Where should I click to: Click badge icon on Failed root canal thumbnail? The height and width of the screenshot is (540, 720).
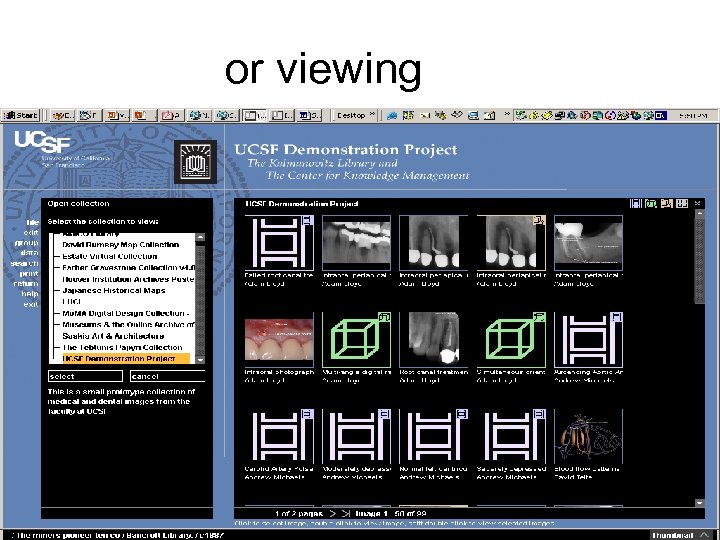click(x=308, y=220)
